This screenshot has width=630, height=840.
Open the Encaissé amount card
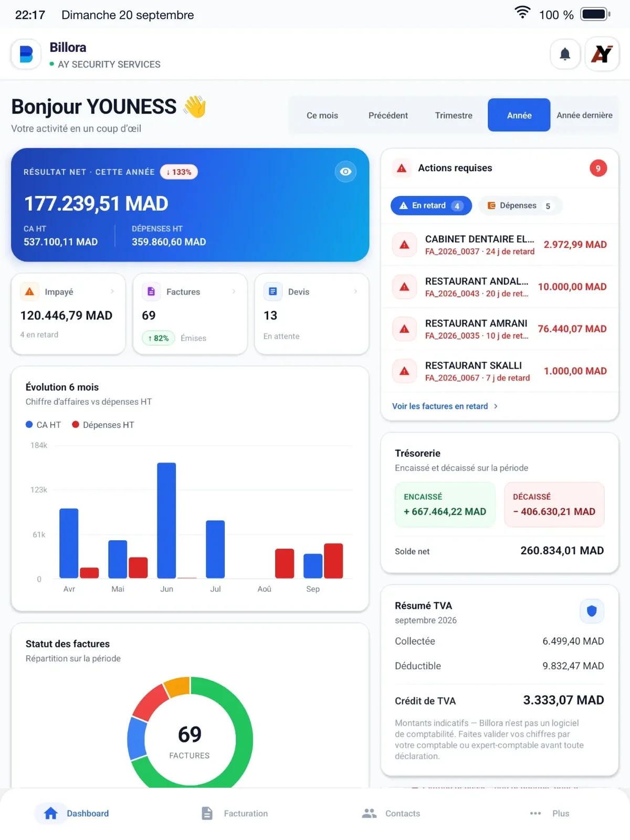click(x=445, y=505)
